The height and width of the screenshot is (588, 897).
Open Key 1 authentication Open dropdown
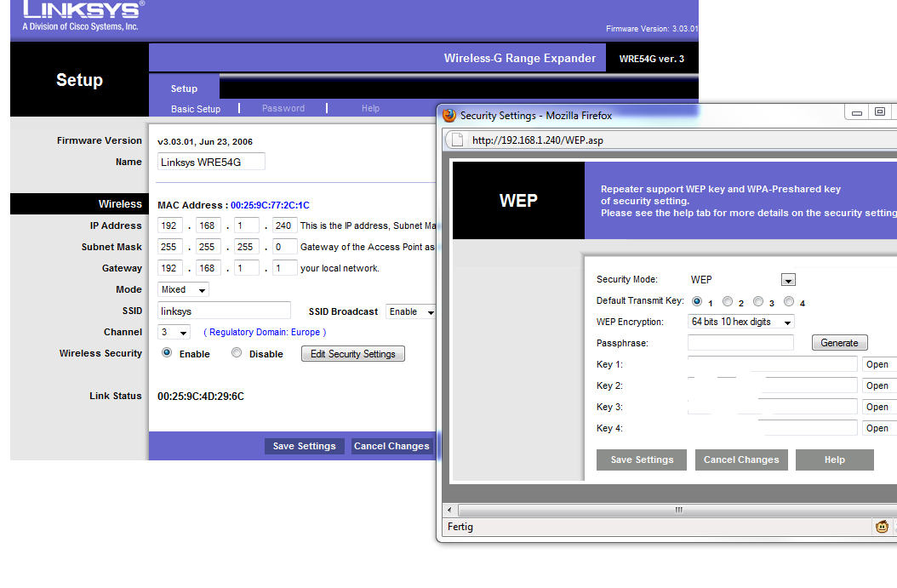tap(879, 364)
